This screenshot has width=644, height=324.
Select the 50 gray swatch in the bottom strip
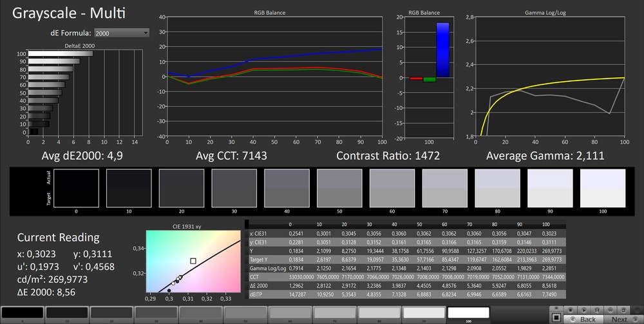[245, 314]
